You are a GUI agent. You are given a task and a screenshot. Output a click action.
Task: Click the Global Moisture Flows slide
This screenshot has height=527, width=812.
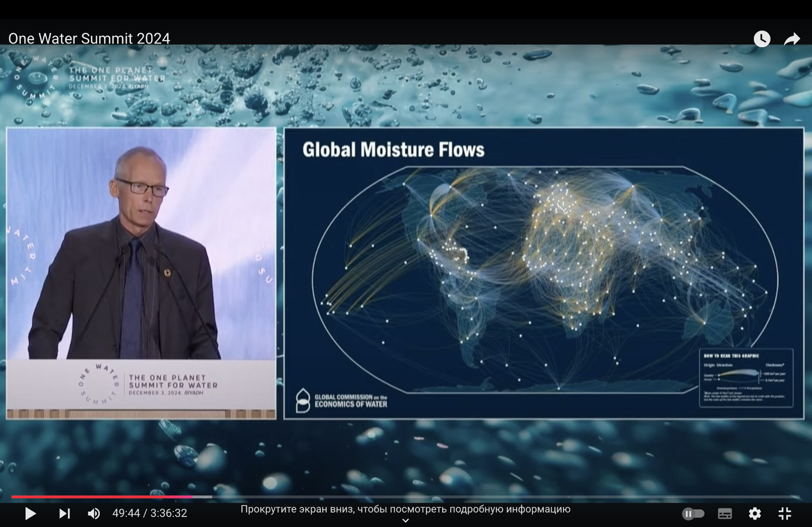point(544,273)
